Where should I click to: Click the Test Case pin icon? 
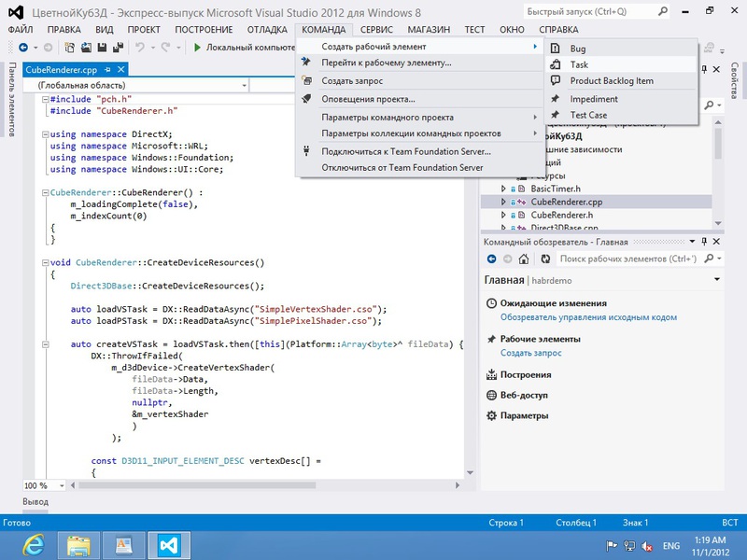[555, 115]
